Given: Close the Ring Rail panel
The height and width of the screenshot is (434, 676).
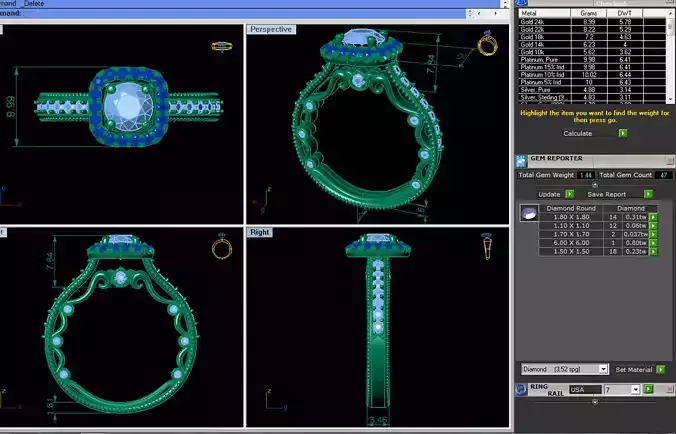Looking at the screenshot, I should 670,389.
